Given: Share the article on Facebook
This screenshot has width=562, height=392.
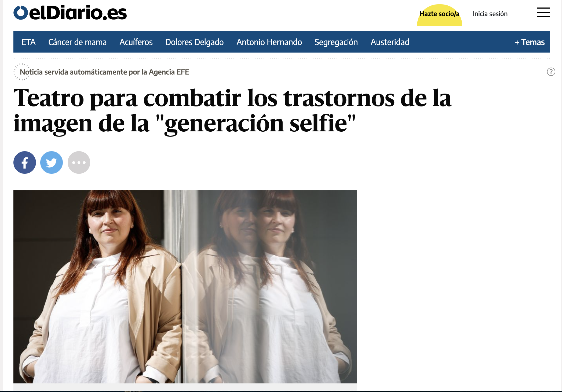Looking at the screenshot, I should (25, 162).
